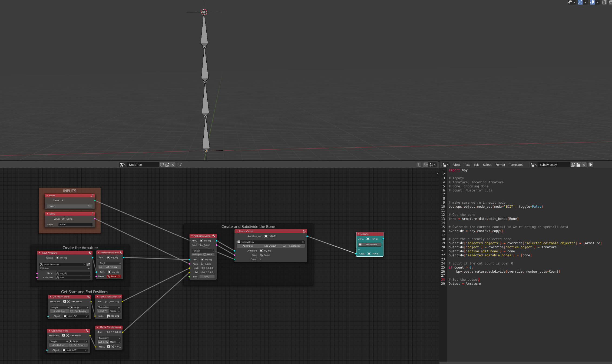Unlink the subdivide.py text block

tap(584, 165)
